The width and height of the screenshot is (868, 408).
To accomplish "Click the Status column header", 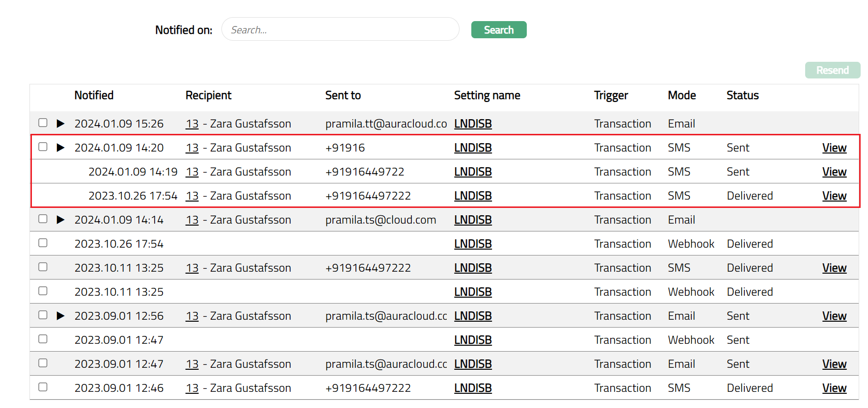I will [x=742, y=95].
